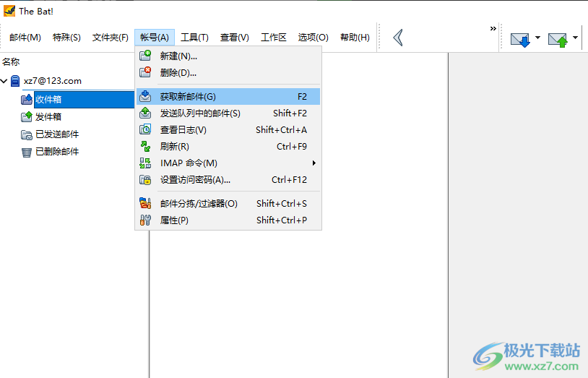Click the outbox folder icon in tree
The image size is (588, 378).
27,117
